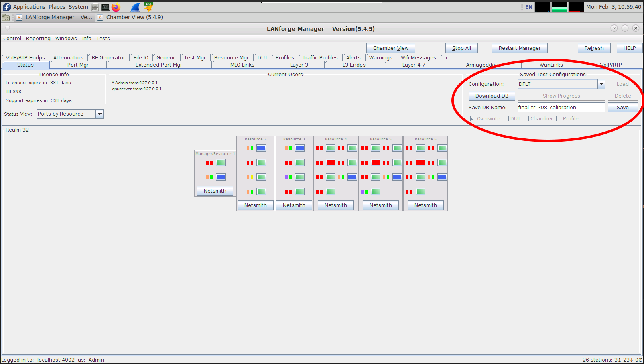This screenshot has width=644, height=364.
Task: Open HELP
Action: click(629, 48)
